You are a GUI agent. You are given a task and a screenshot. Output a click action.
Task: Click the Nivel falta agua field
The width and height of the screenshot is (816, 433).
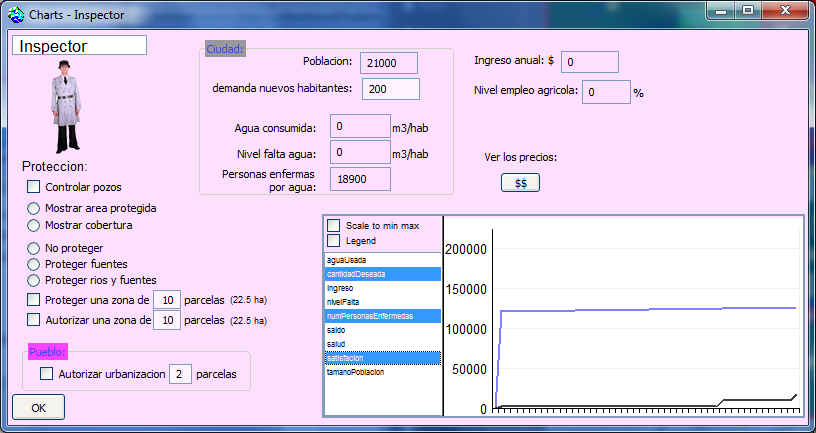(x=360, y=152)
